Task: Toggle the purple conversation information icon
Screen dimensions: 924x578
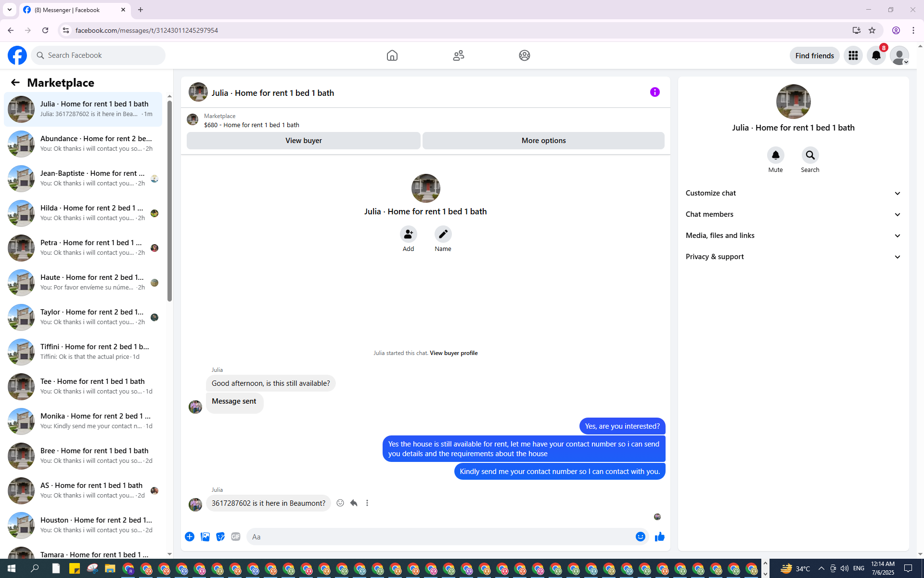Action: click(x=654, y=92)
